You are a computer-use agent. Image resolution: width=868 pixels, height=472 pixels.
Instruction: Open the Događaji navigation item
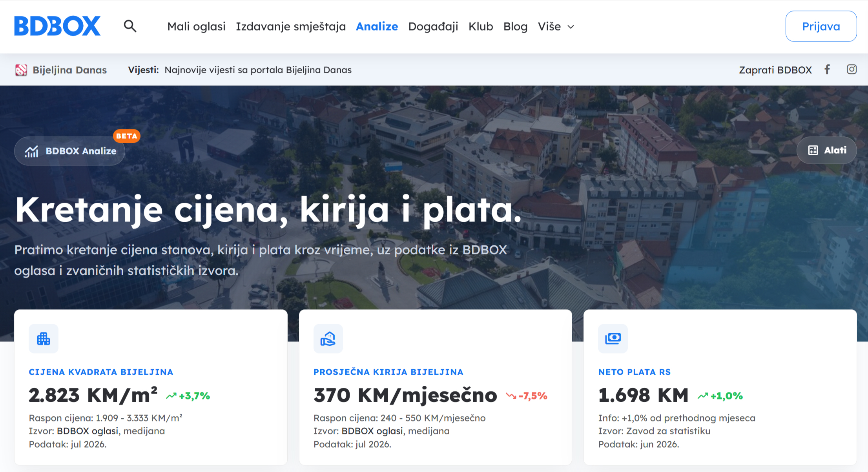click(x=433, y=27)
